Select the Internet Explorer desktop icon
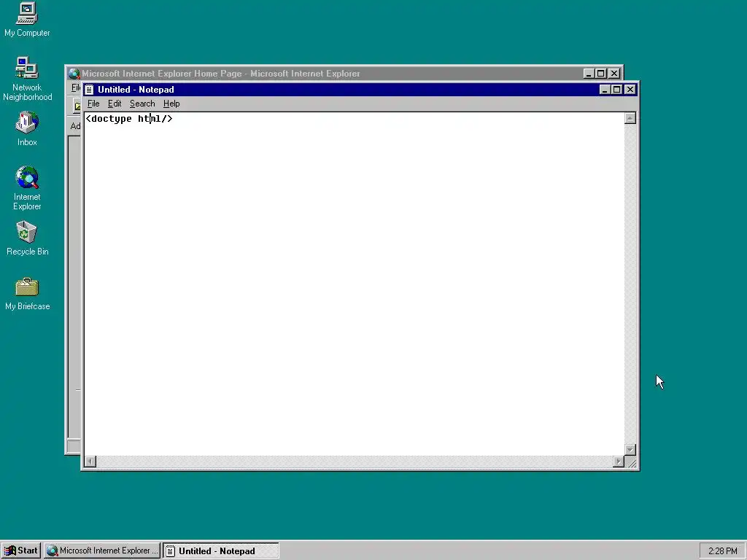Viewport: 747px width, 560px height. (27, 187)
